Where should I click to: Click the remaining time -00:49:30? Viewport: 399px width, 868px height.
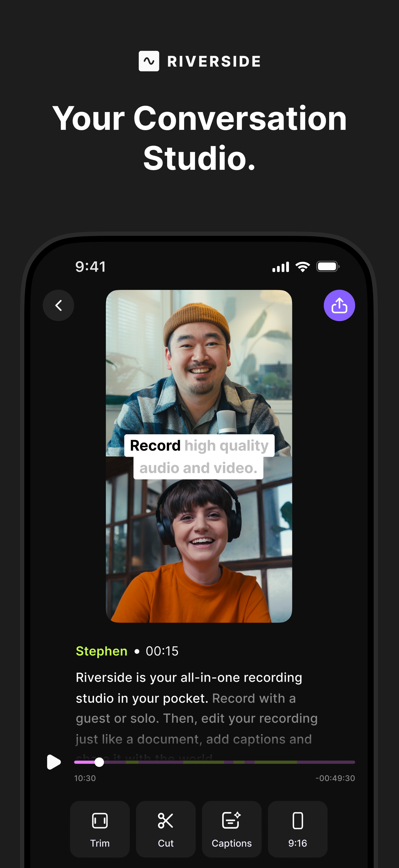point(335,778)
